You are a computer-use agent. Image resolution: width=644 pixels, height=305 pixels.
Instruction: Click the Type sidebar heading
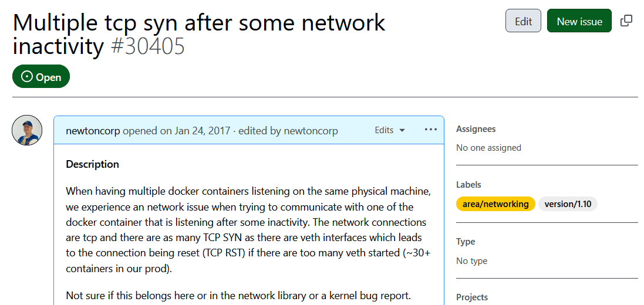click(466, 242)
